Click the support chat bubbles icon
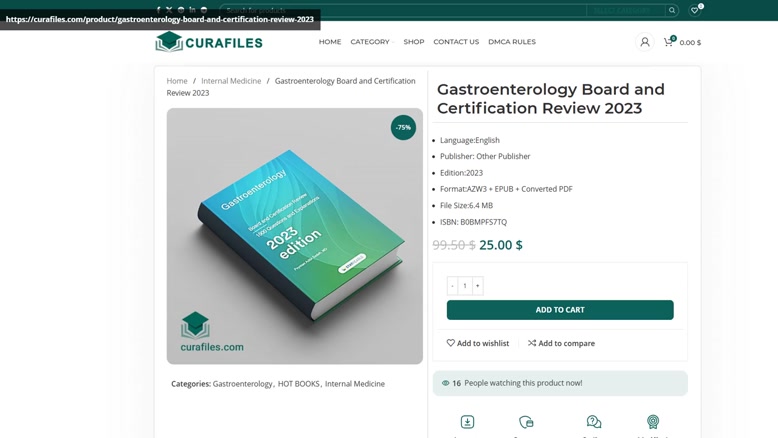This screenshot has width=778, height=438. pos(594,422)
